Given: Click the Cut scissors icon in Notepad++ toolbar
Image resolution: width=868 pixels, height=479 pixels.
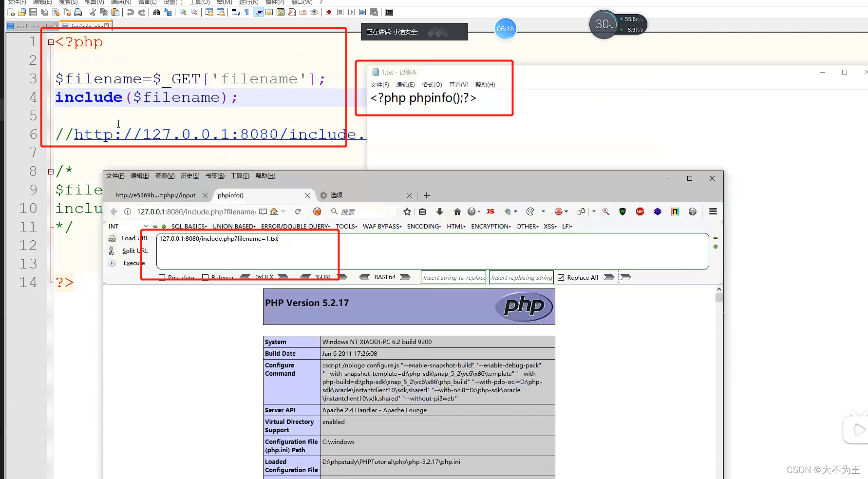Looking at the screenshot, I should tap(93, 12).
